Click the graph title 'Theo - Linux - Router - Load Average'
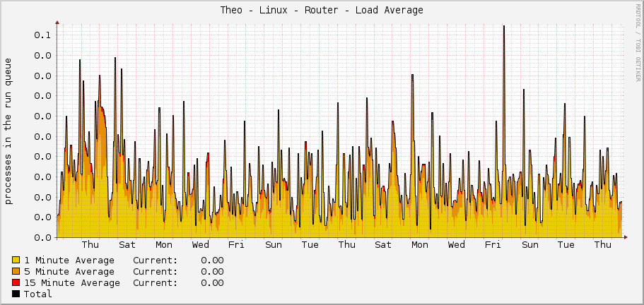This screenshot has width=644, height=305. point(322,11)
